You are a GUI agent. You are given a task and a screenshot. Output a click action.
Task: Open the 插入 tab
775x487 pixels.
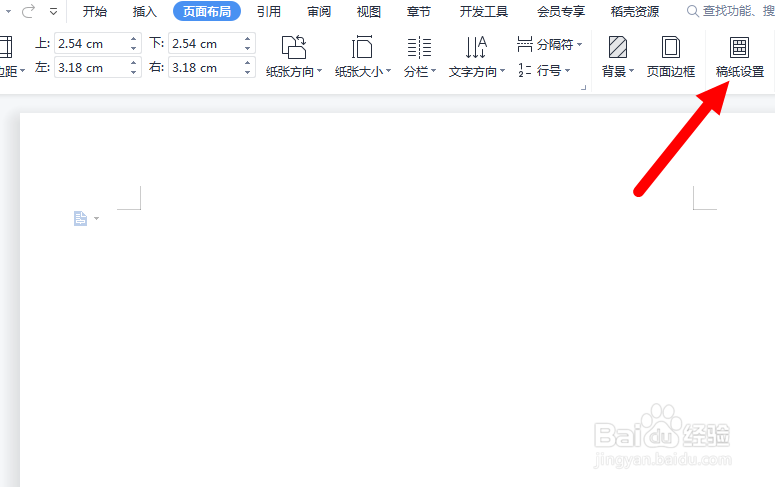tap(144, 11)
